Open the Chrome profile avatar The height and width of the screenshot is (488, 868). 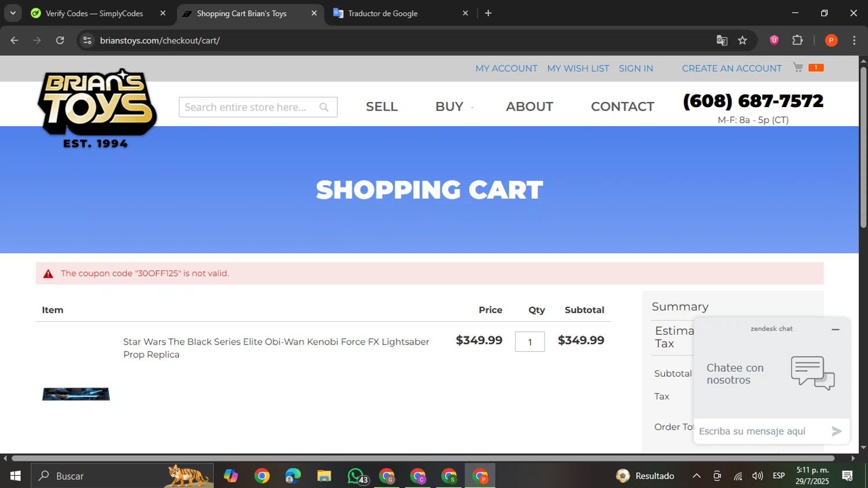(831, 40)
